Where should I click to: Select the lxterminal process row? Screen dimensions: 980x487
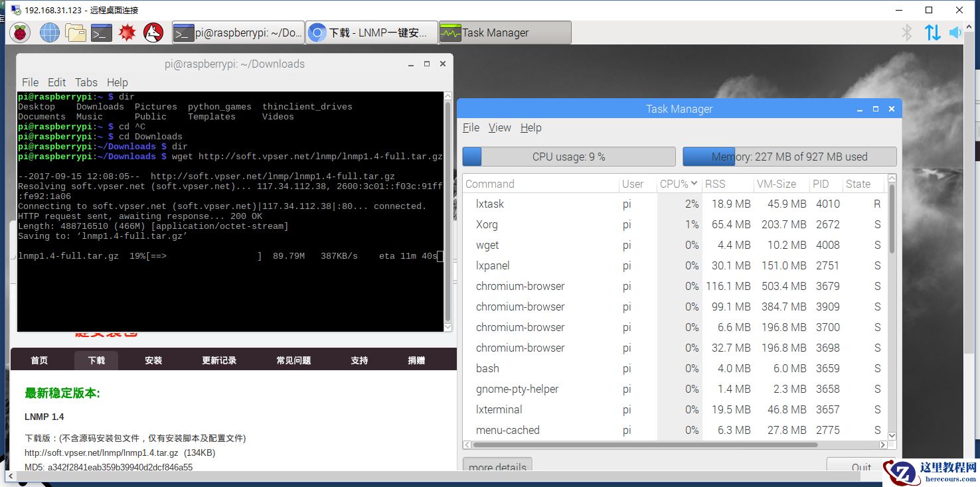coord(674,409)
